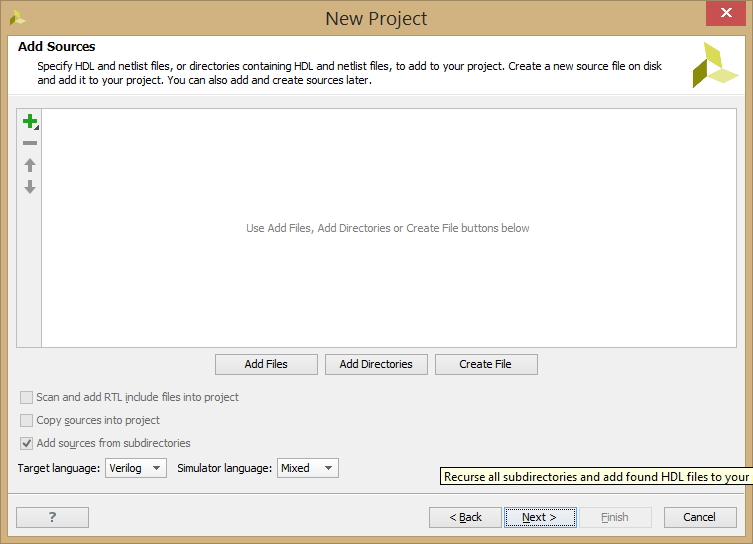Click the empty sources list hint text
Viewport: 753px width, 544px height.
(388, 228)
